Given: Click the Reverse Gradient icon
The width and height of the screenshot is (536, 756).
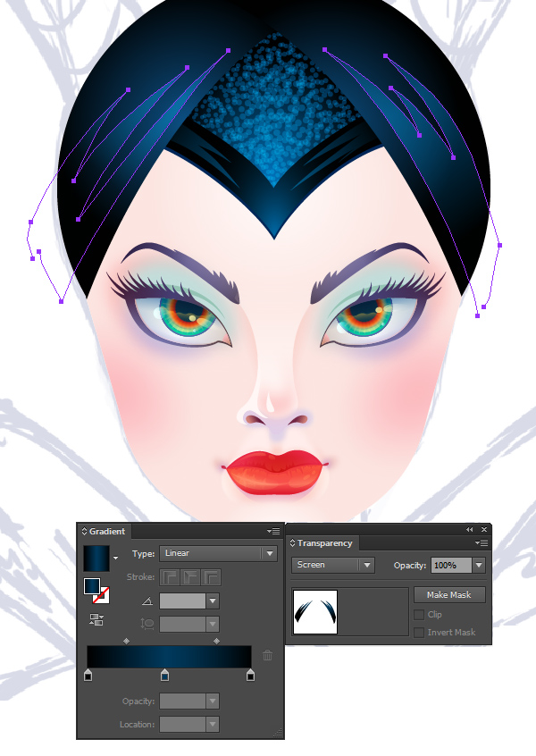Looking at the screenshot, I should point(96,619).
